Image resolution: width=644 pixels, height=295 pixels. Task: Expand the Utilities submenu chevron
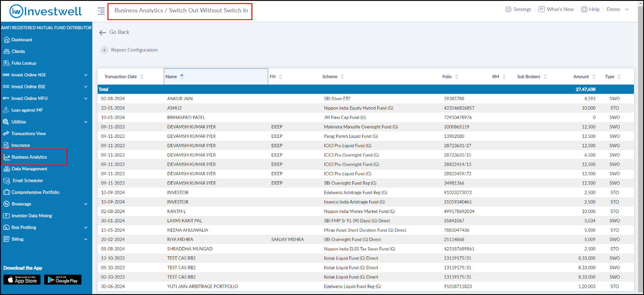click(x=86, y=122)
